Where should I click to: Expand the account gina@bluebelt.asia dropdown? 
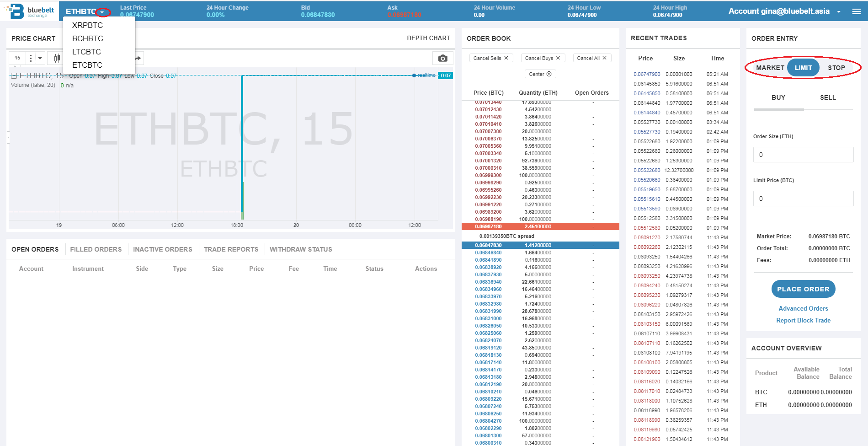838,12
